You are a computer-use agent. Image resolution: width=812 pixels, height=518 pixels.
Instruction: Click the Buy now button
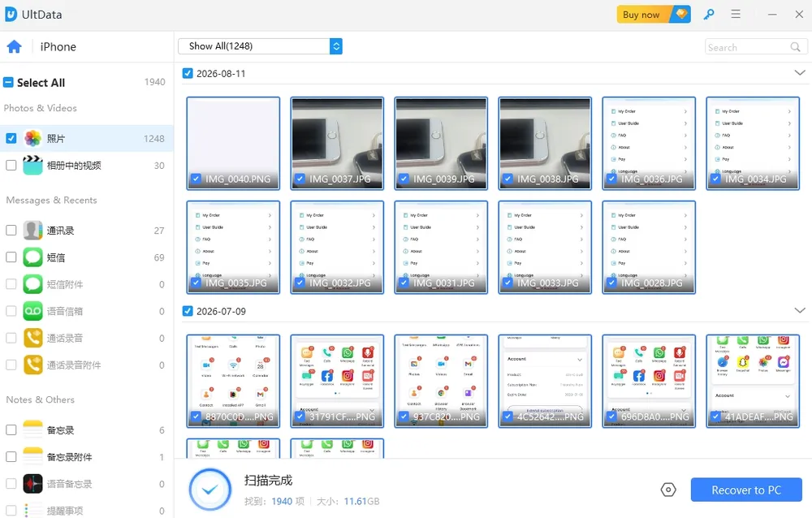click(654, 15)
